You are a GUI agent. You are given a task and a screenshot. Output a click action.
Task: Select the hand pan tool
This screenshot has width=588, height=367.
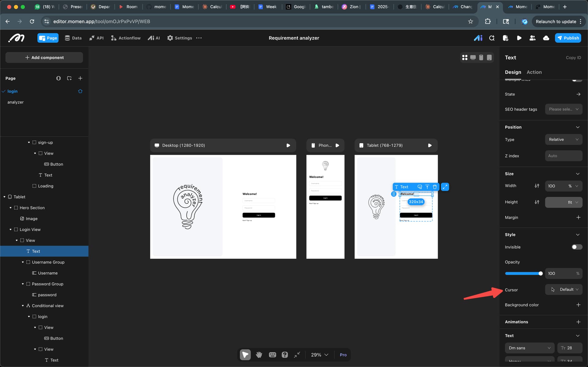point(259,355)
